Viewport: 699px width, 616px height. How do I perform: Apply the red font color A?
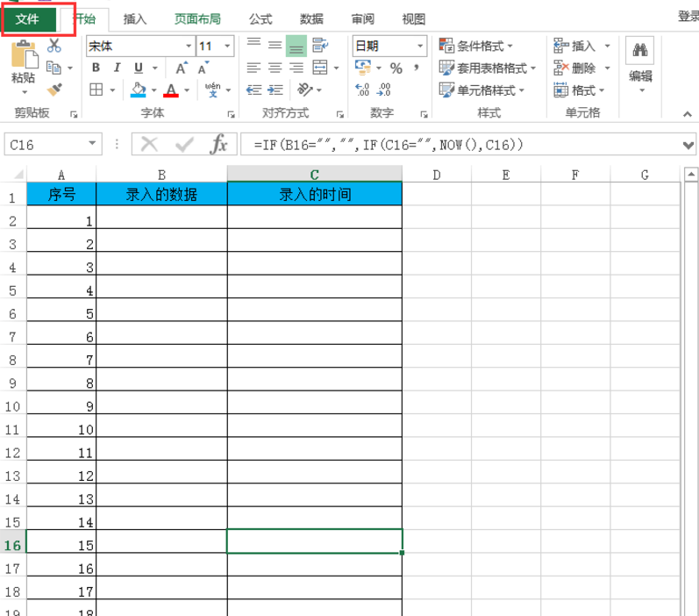pos(171,90)
